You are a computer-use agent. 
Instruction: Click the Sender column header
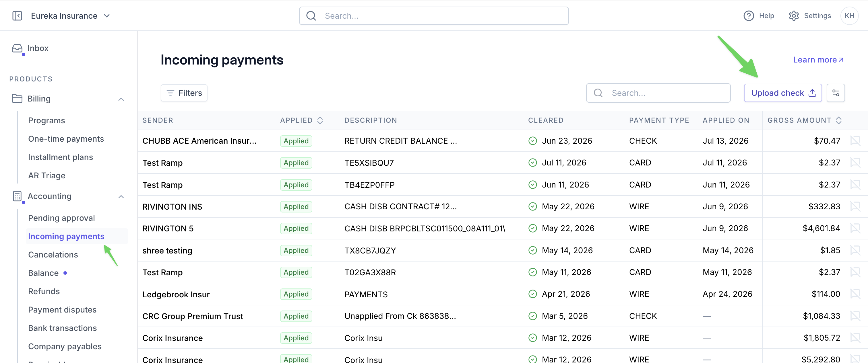[158, 120]
